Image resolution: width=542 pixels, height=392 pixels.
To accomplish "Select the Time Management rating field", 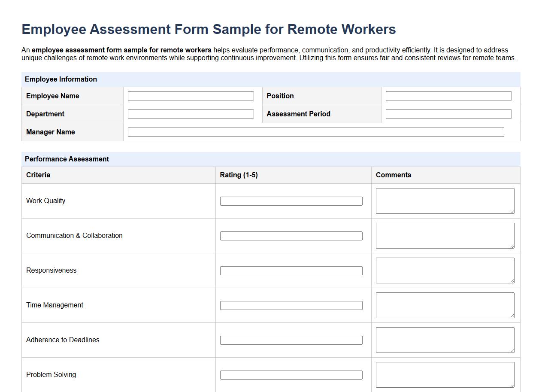I will click(x=291, y=305).
